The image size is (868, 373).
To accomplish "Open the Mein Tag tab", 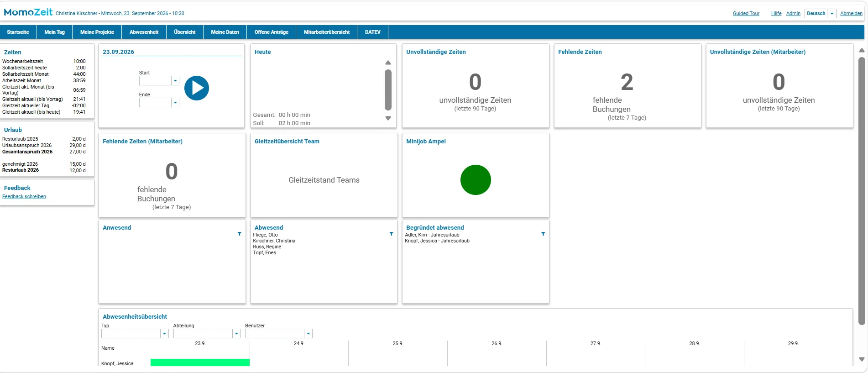I will pos(55,32).
